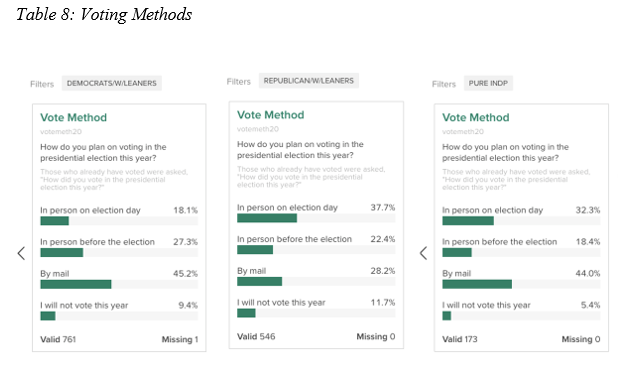Click the 37.7% election day bar for Republicans
This screenshot has height=369, width=627.
(316, 218)
